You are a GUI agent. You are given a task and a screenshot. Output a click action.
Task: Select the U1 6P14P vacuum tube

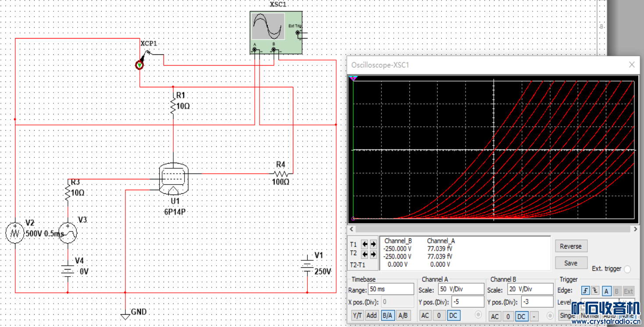(x=174, y=178)
